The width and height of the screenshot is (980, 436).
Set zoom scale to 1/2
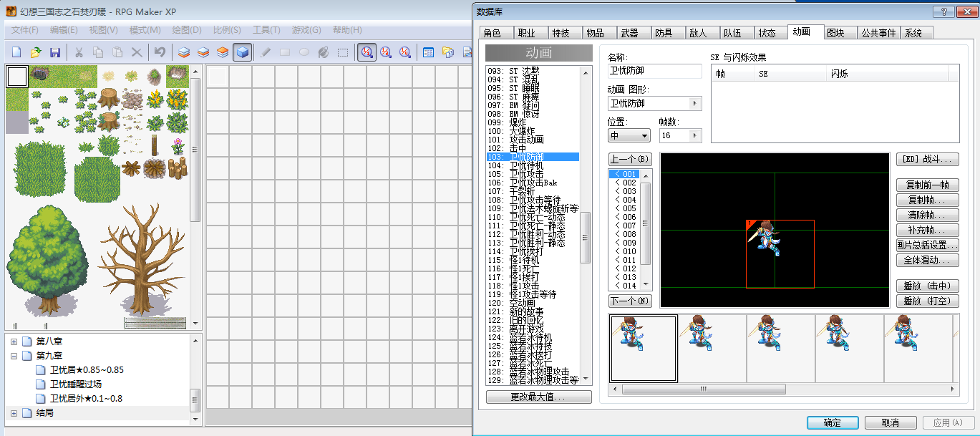coord(386,52)
